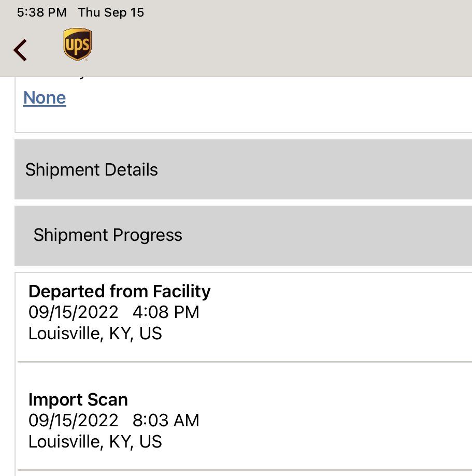Click the 09/15/2022 8:03 AM timestamp
The image size is (472, 476).
click(x=114, y=421)
